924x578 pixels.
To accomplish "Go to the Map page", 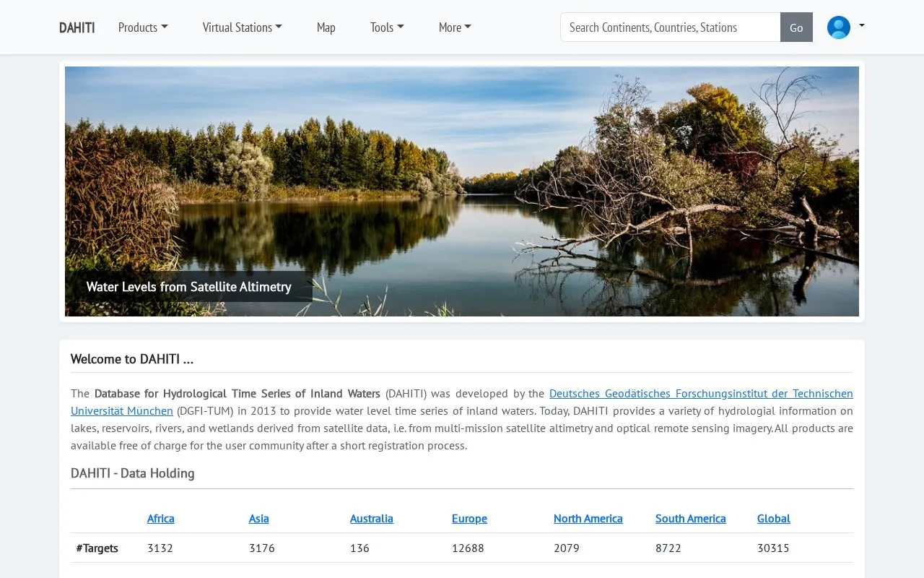I will tap(326, 27).
